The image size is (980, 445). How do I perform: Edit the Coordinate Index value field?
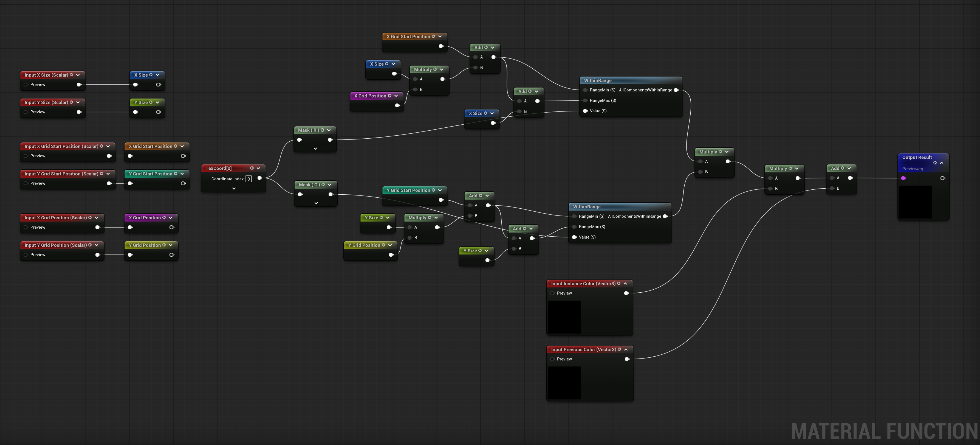click(x=248, y=179)
